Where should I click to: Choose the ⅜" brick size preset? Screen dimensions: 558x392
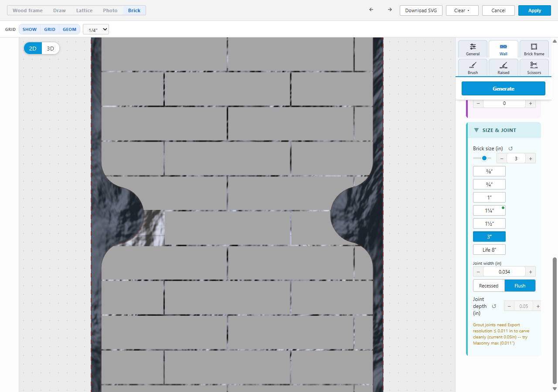click(x=489, y=171)
